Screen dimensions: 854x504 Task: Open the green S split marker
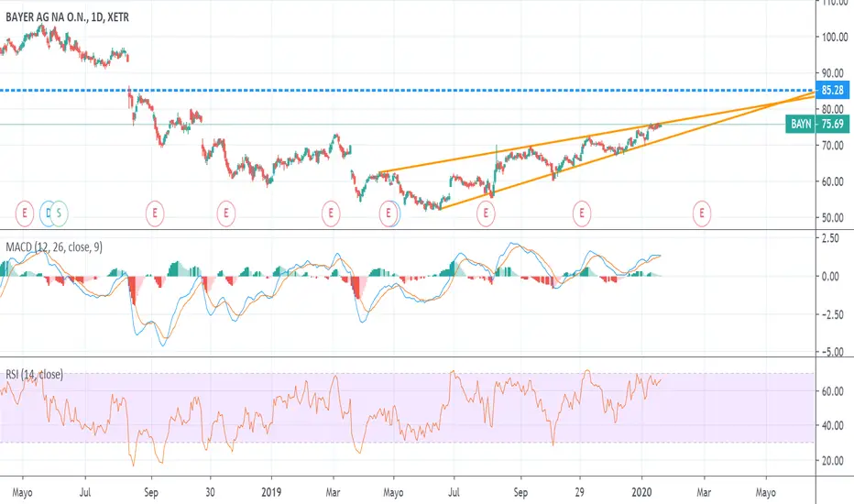60,214
